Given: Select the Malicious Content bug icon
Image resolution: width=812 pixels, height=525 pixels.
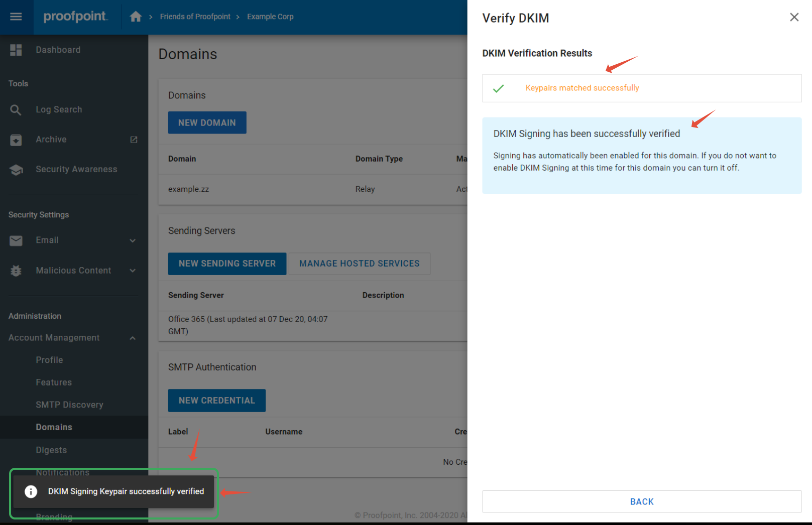Looking at the screenshot, I should click(x=16, y=271).
